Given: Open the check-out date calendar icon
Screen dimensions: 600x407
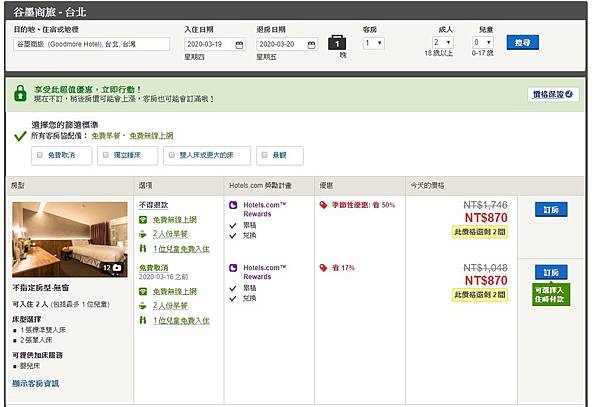Looking at the screenshot, I should 311,45.
